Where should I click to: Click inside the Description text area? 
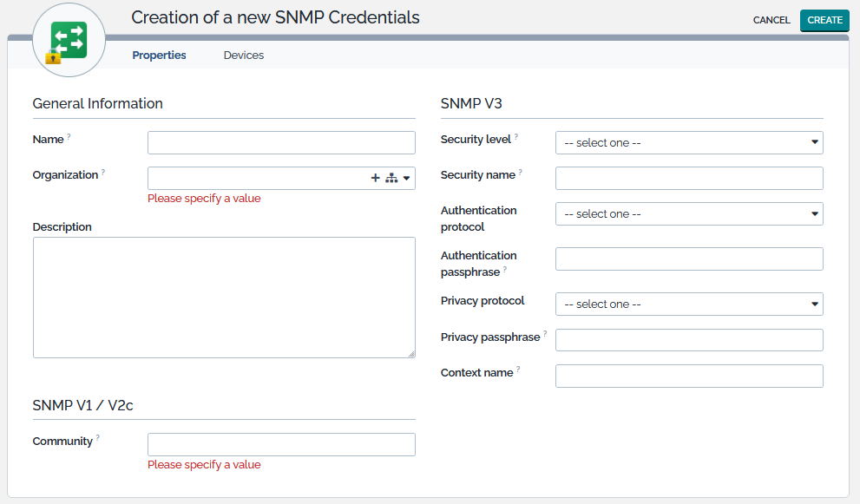224,297
